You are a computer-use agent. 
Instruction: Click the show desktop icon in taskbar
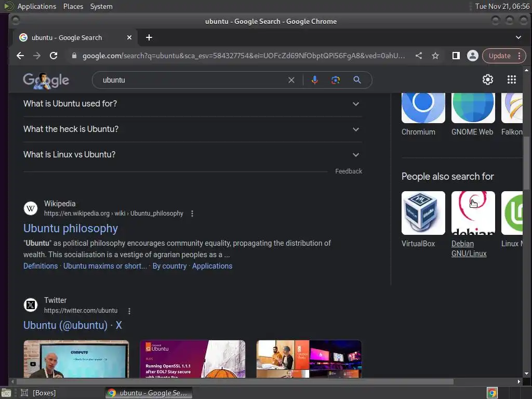click(x=6, y=393)
